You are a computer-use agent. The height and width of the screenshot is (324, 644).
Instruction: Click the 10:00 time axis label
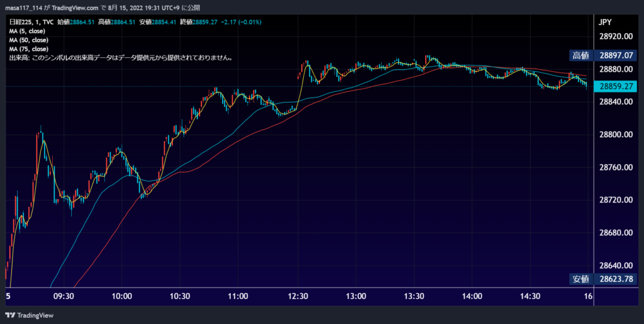[122, 296]
